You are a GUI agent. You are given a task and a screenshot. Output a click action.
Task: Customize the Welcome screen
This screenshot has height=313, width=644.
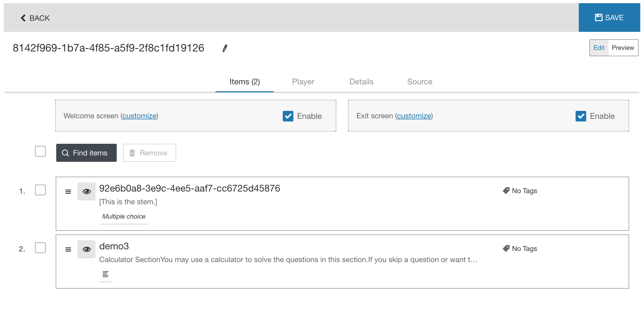click(x=139, y=116)
